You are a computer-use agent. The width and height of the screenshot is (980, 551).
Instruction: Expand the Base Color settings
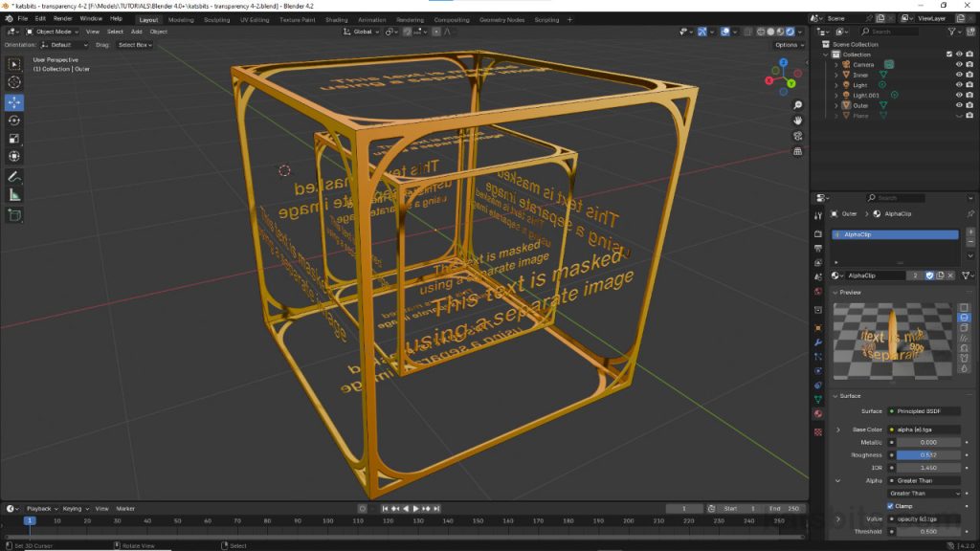click(838, 429)
